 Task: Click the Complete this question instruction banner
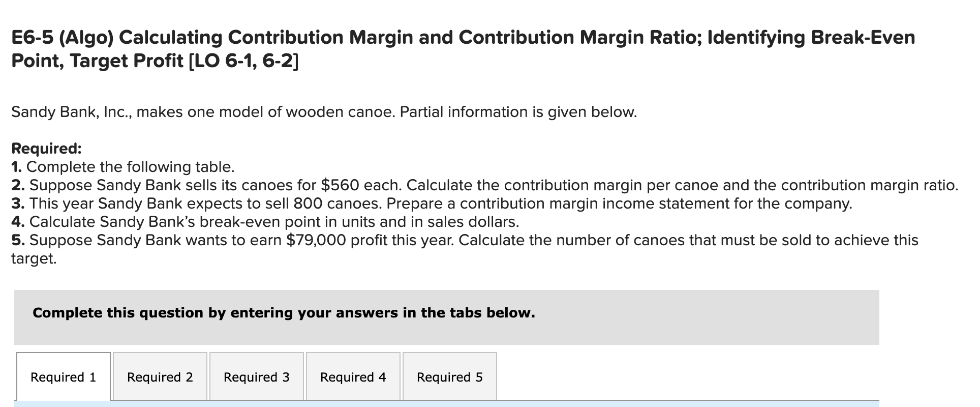tap(284, 312)
